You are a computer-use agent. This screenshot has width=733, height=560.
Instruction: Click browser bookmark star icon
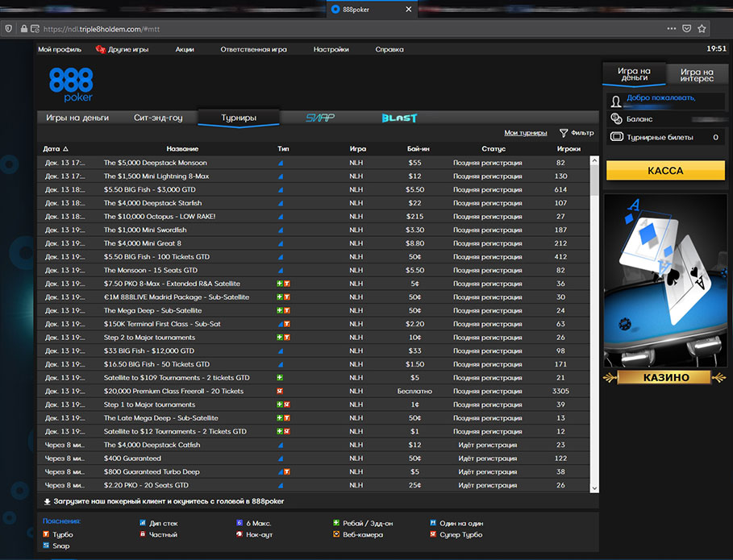point(702,28)
